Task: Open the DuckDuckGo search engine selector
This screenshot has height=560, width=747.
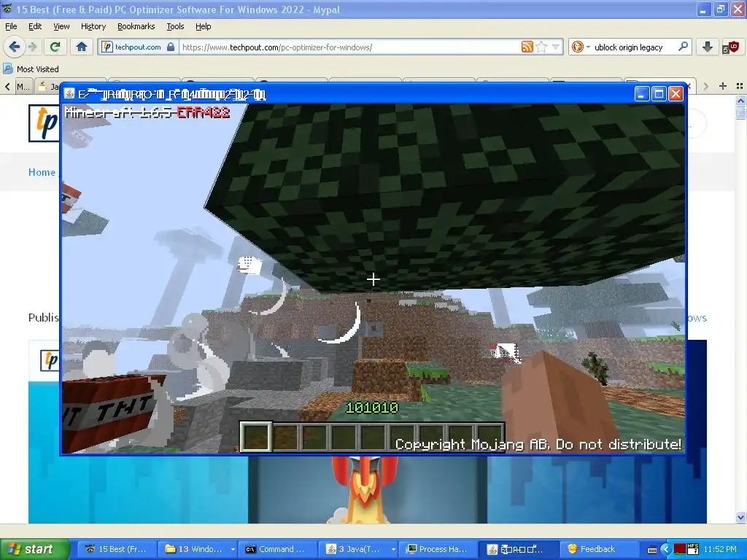Action: [581, 47]
